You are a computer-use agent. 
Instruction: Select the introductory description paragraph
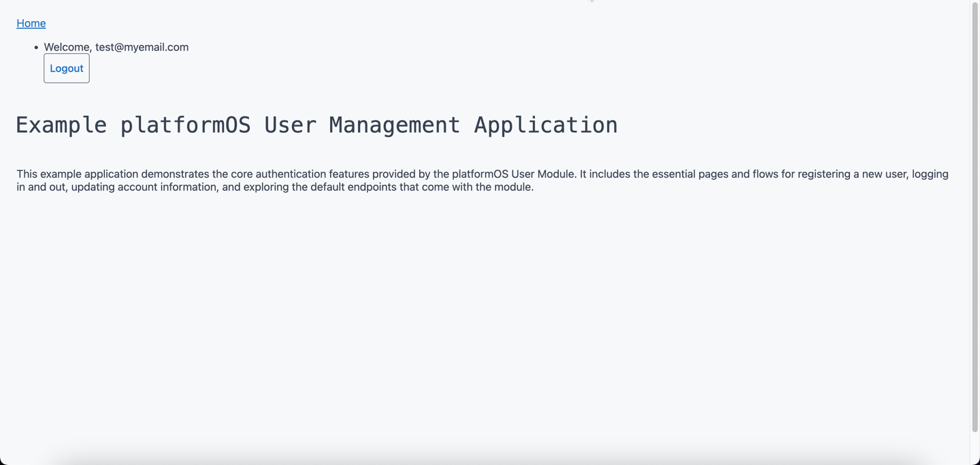coord(476,180)
